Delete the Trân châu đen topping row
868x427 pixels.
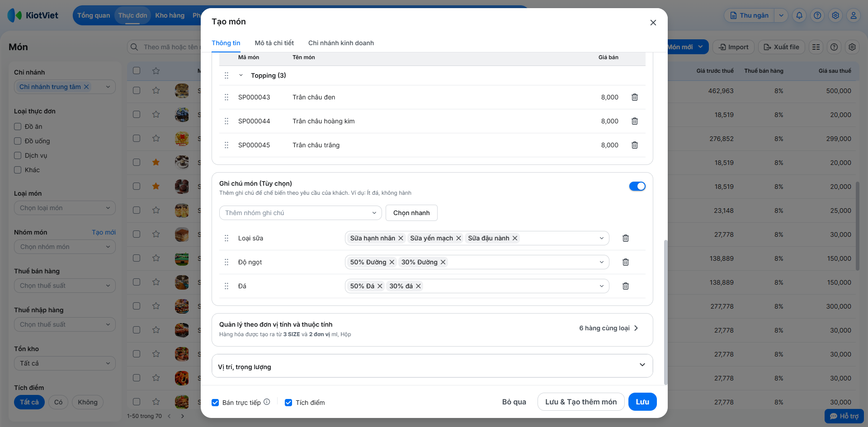pyautogui.click(x=635, y=97)
